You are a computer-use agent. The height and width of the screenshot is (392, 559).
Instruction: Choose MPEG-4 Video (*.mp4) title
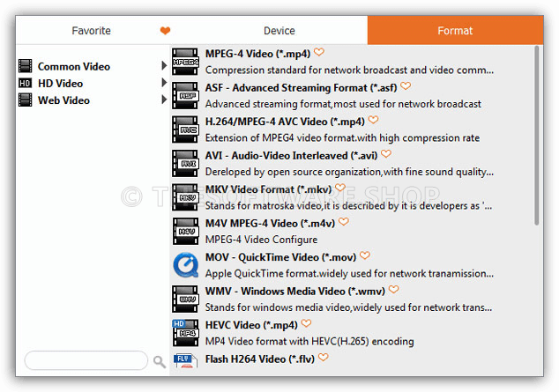257,54
